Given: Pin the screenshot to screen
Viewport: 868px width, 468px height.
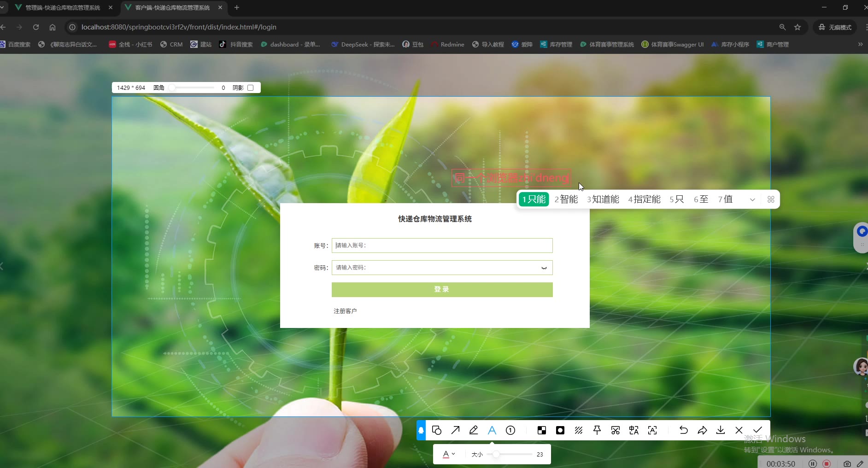Looking at the screenshot, I should coord(597,430).
